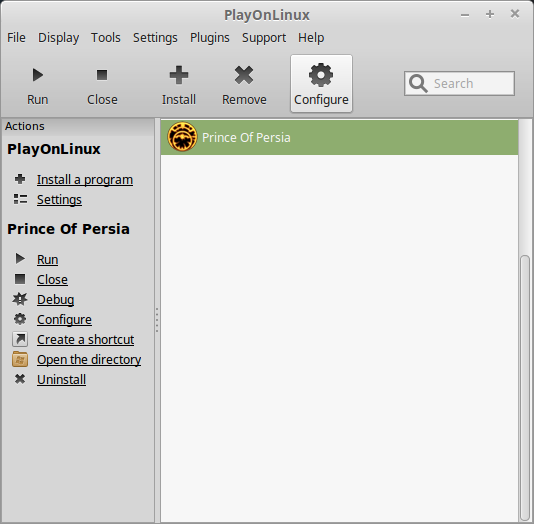
Task: Open the sidebar Settings link
Action: point(59,200)
